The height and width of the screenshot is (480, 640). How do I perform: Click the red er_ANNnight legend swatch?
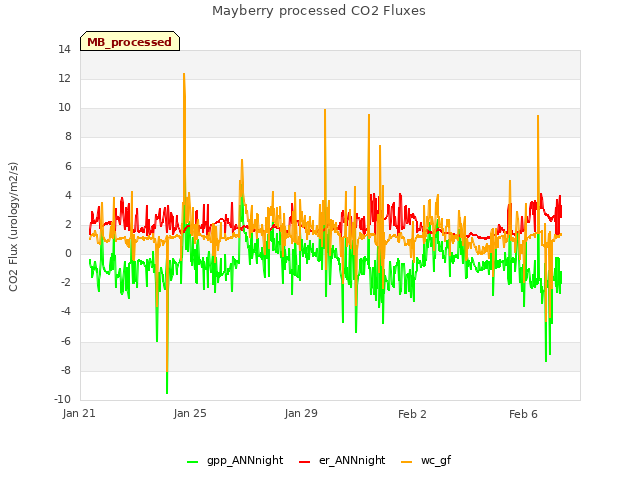pyautogui.click(x=305, y=462)
